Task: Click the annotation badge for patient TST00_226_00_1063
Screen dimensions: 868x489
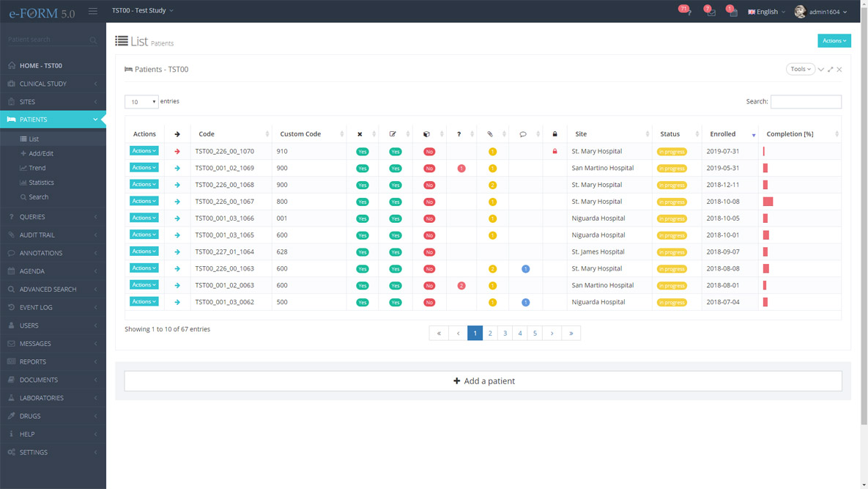Action: click(x=525, y=269)
